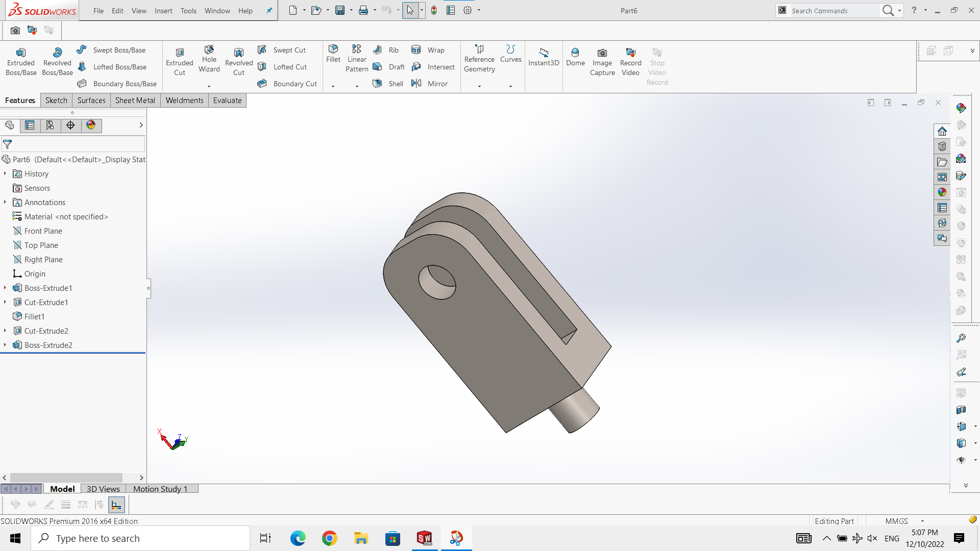Click the Intersect tool

(433, 67)
